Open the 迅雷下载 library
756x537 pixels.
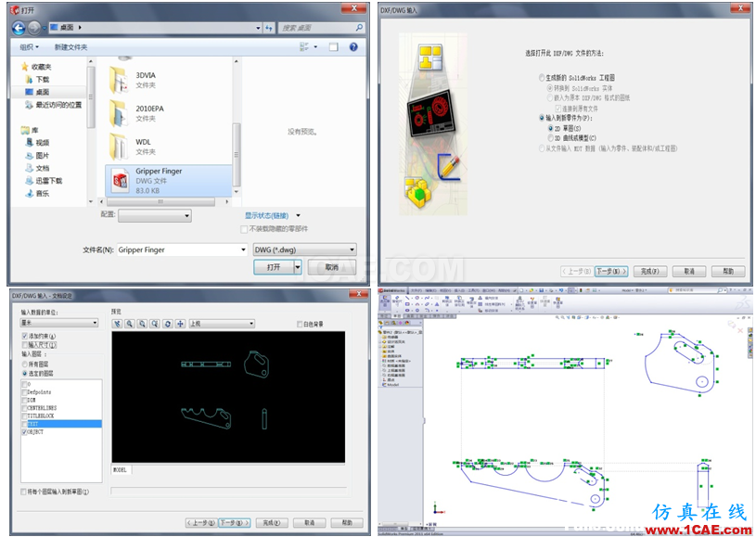(44, 180)
